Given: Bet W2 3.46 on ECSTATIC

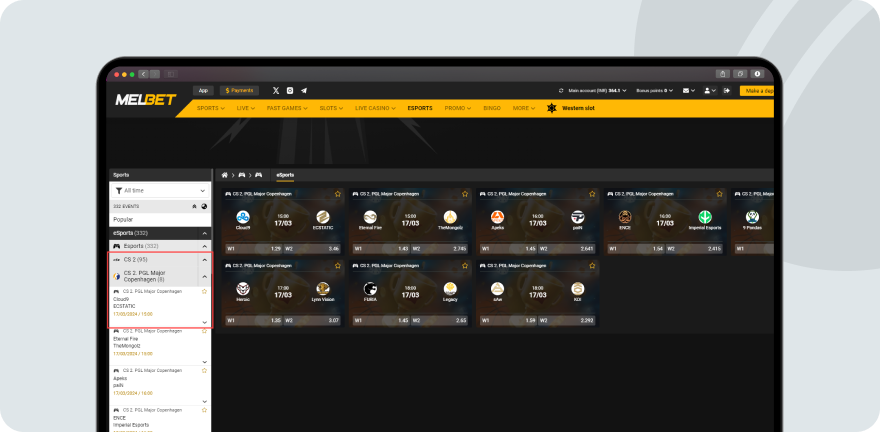Looking at the screenshot, I should pos(312,249).
